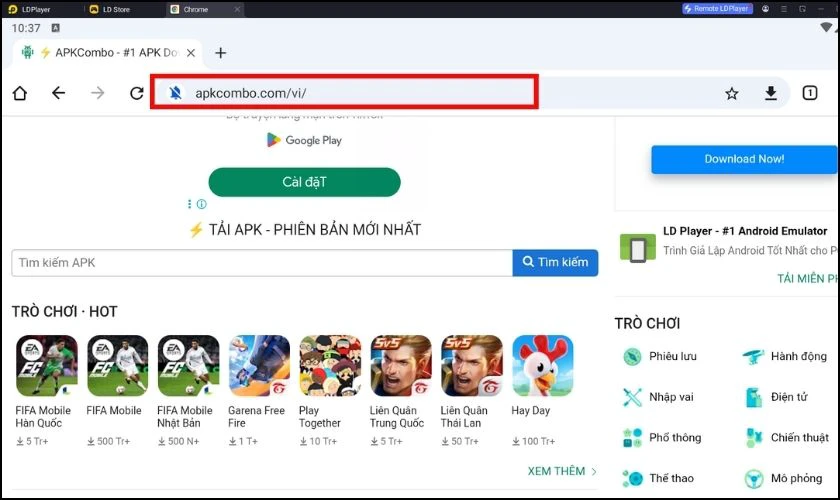Click the green Cài đặT button
Image resolution: width=840 pixels, height=500 pixels.
point(304,182)
